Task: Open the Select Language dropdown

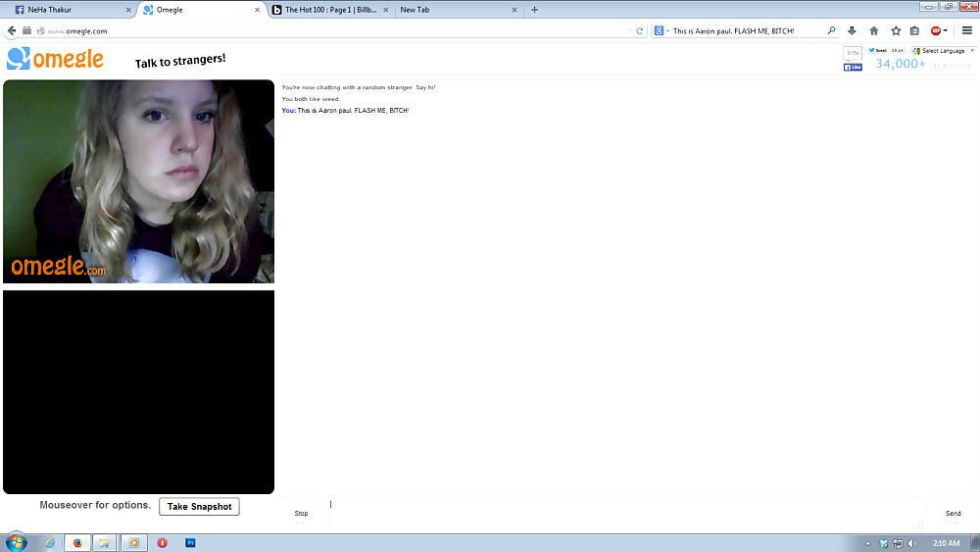Action: 943,51
